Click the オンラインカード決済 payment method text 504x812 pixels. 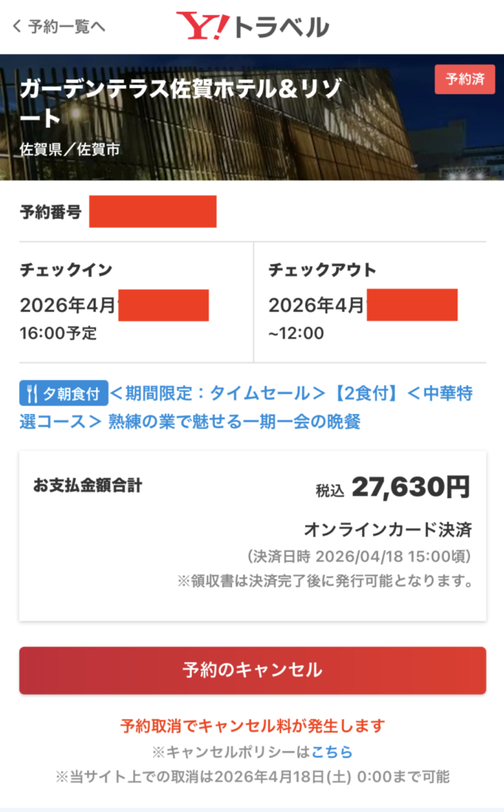tap(388, 529)
